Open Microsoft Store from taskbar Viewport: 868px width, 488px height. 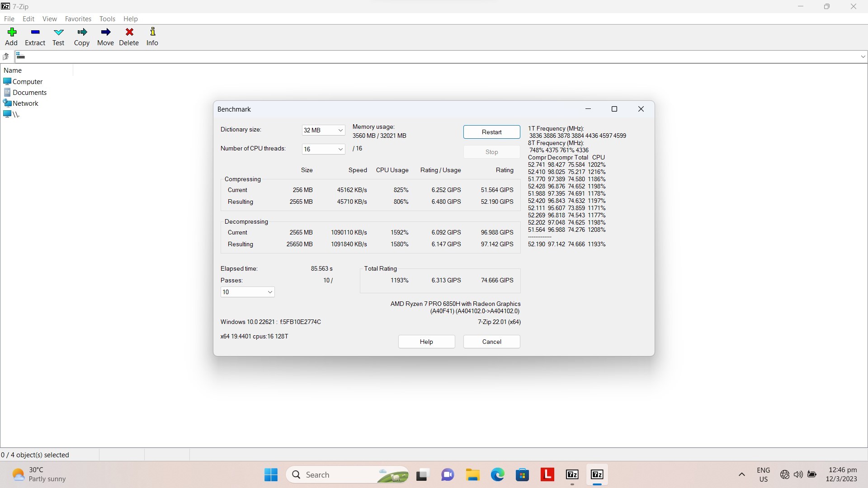click(523, 474)
